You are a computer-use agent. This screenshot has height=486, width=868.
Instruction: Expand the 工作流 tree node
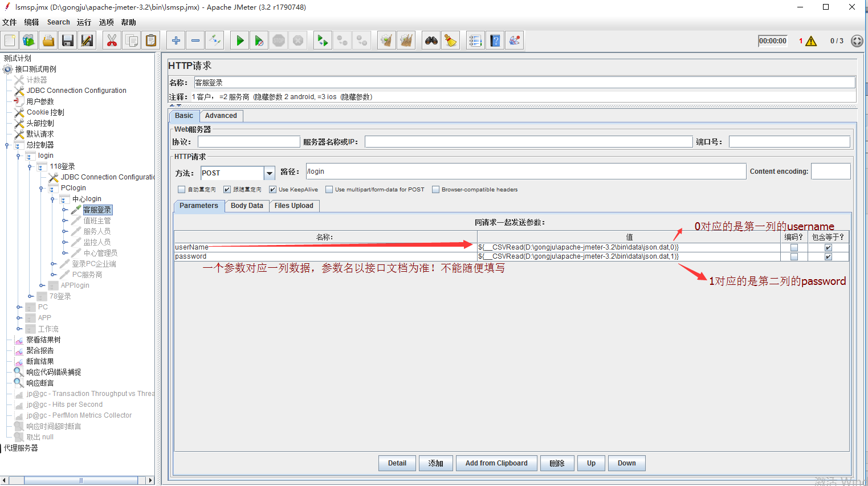(19, 329)
